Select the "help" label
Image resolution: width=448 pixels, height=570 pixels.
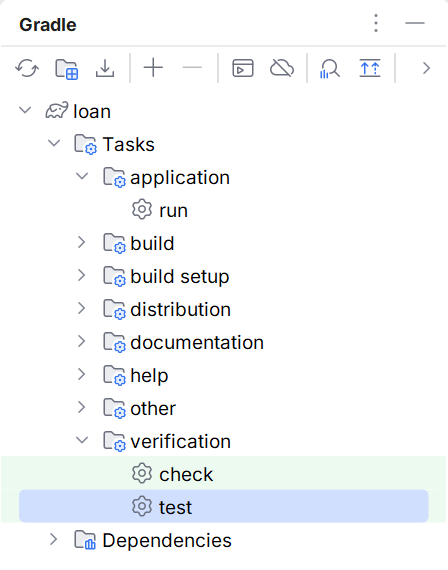click(149, 376)
